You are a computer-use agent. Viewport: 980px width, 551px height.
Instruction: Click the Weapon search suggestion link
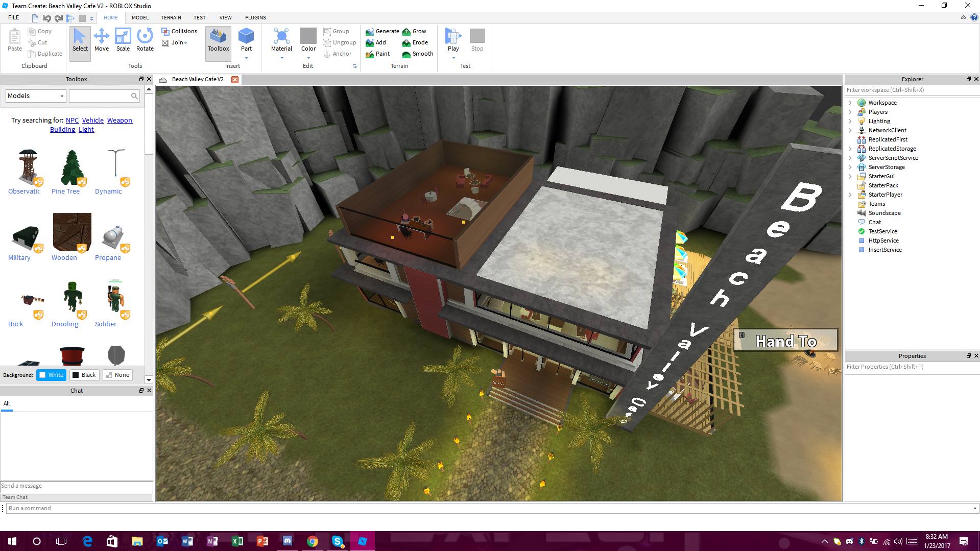[119, 120]
